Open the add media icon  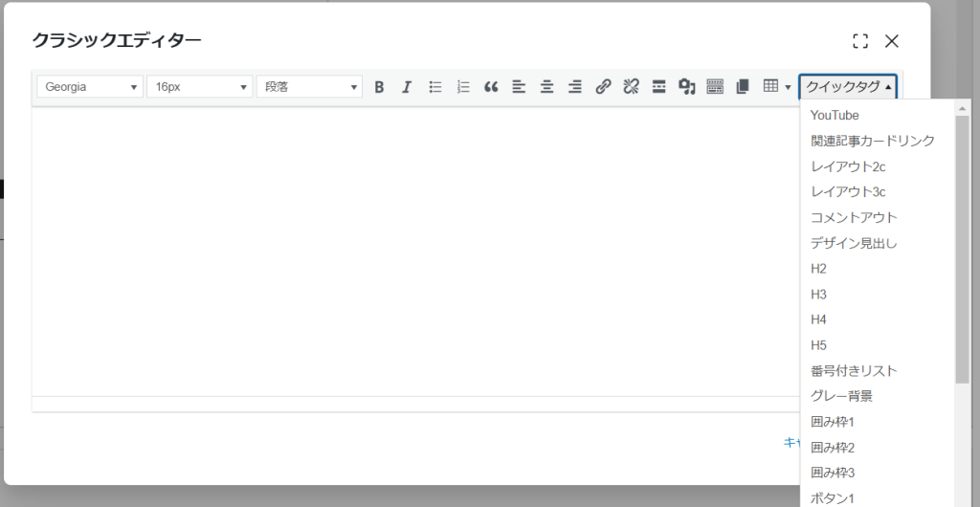tap(686, 87)
